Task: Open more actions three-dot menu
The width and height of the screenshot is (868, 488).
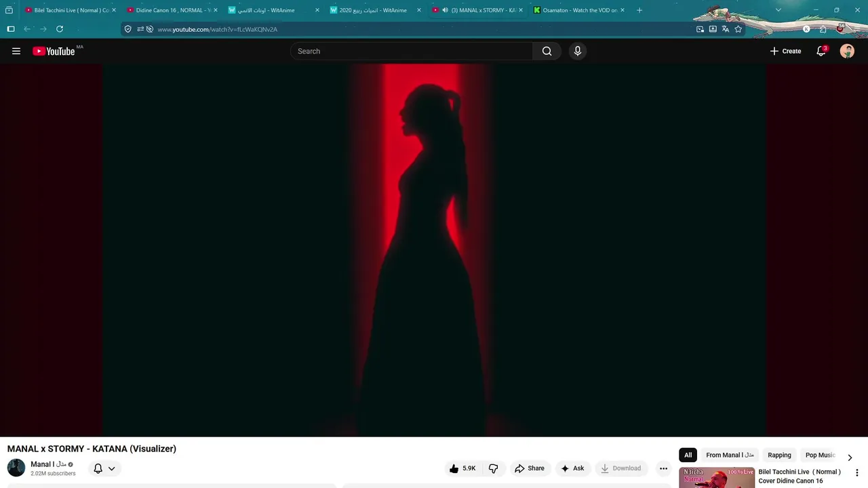Action: click(x=663, y=468)
